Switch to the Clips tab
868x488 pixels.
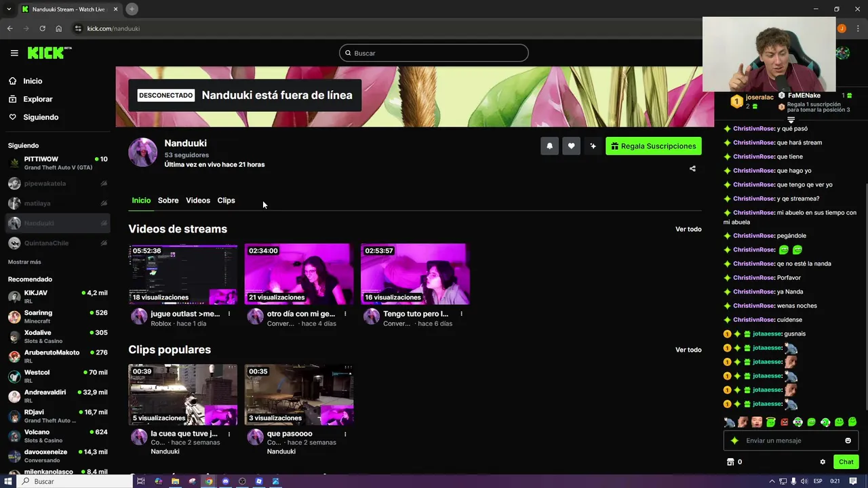226,201
